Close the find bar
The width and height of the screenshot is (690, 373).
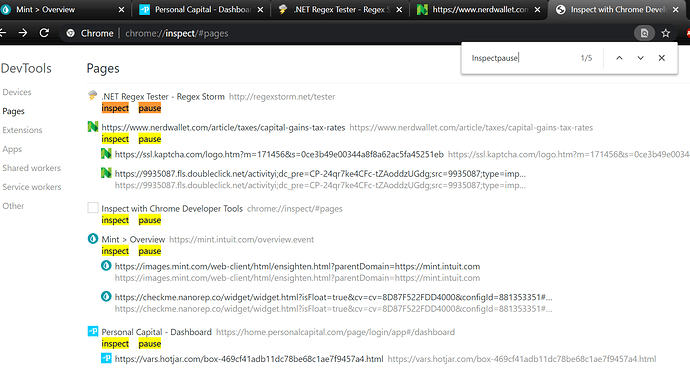tap(661, 58)
